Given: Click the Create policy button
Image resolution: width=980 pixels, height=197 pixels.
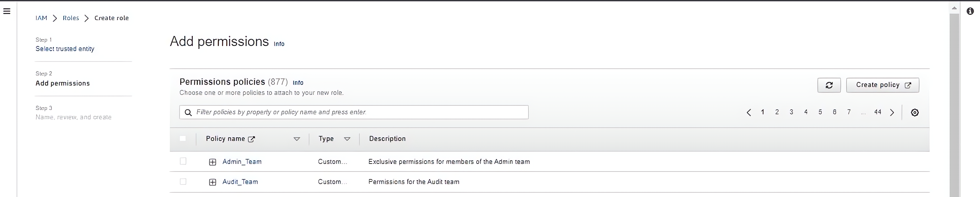Looking at the screenshot, I should point(882,85).
